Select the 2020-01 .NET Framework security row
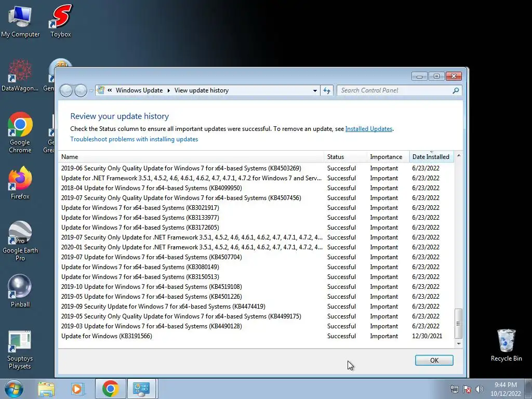Viewport: 532px width, 399px height. pos(256,247)
